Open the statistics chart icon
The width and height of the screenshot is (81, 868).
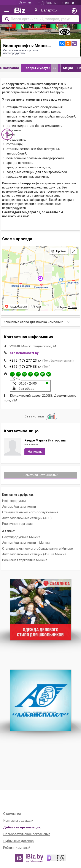(x=51, y=416)
